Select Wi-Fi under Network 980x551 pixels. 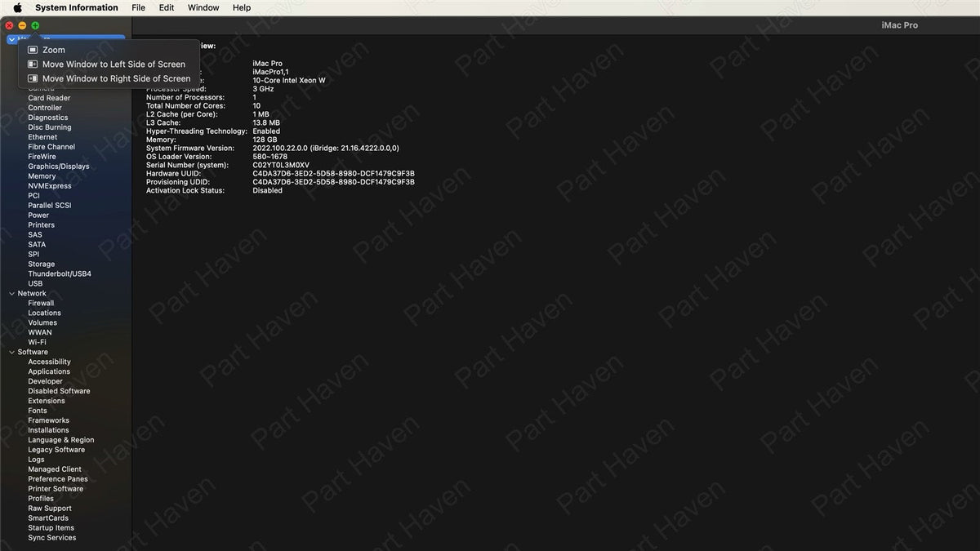[x=37, y=343]
